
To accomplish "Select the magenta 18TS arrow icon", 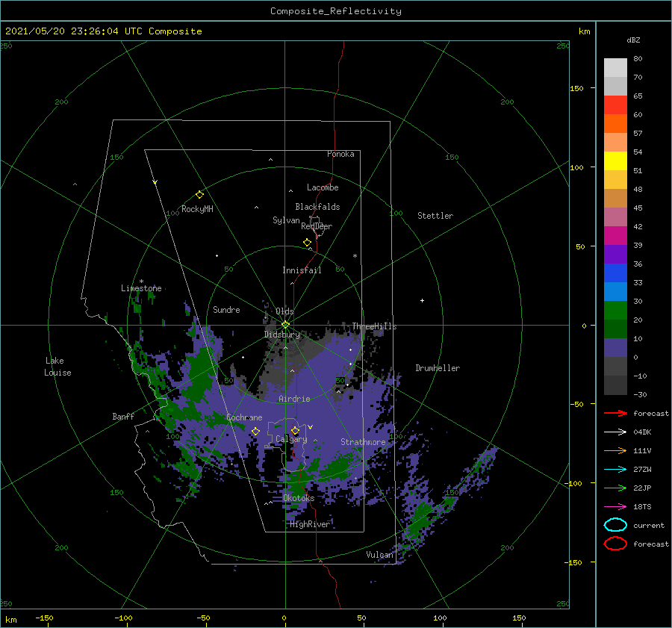I will pos(615,507).
